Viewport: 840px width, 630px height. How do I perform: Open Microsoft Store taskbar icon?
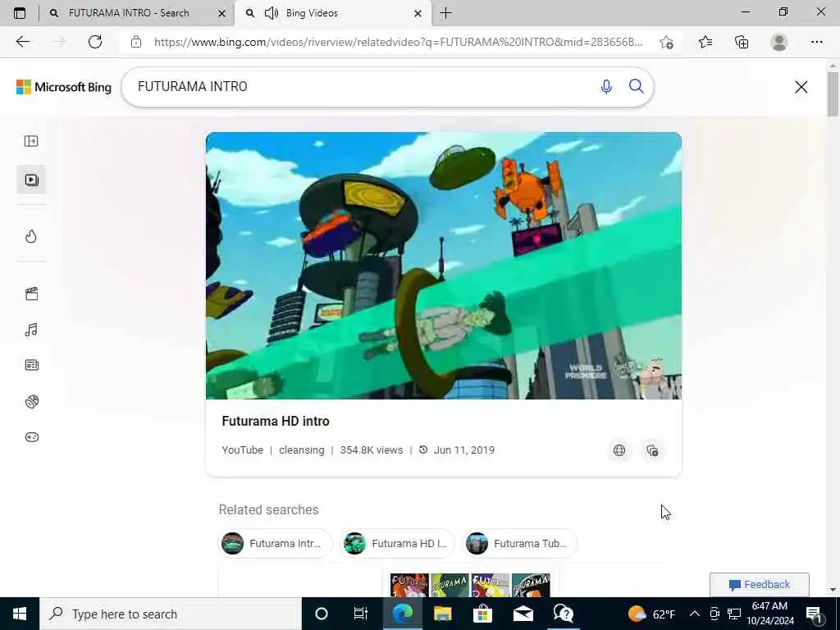click(x=482, y=614)
